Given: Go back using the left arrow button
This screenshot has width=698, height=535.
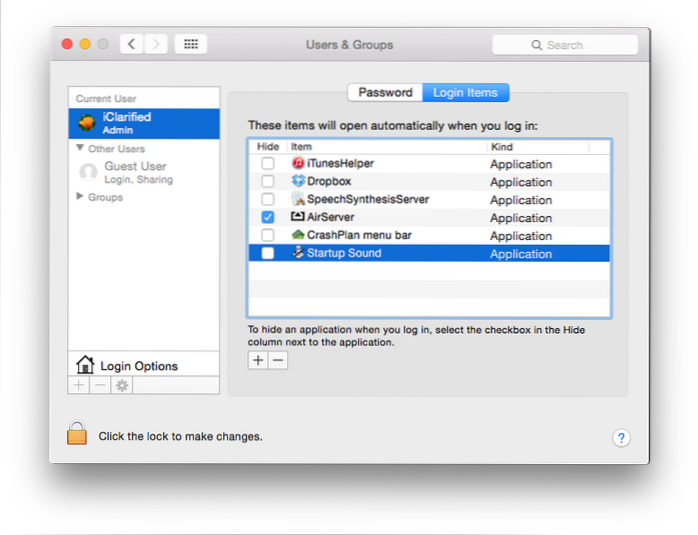Looking at the screenshot, I should pyautogui.click(x=131, y=44).
